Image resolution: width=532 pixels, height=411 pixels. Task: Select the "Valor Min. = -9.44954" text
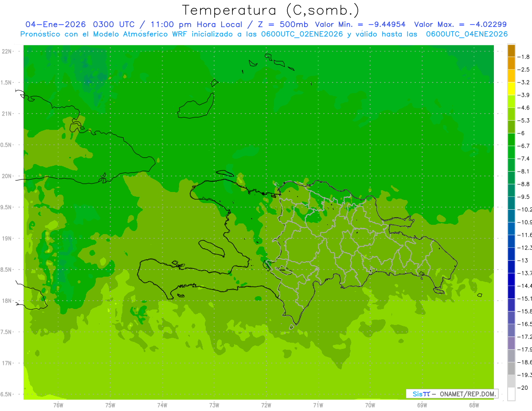(360, 24)
